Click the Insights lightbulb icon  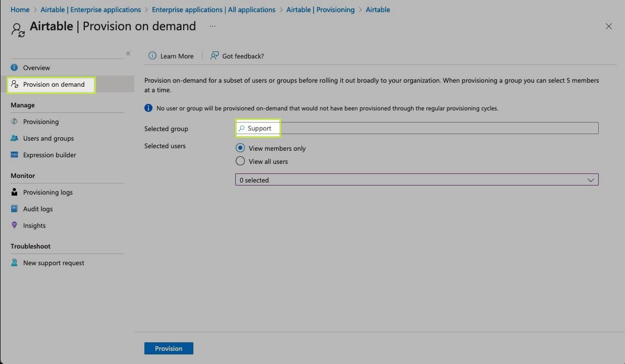click(x=14, y=225)
